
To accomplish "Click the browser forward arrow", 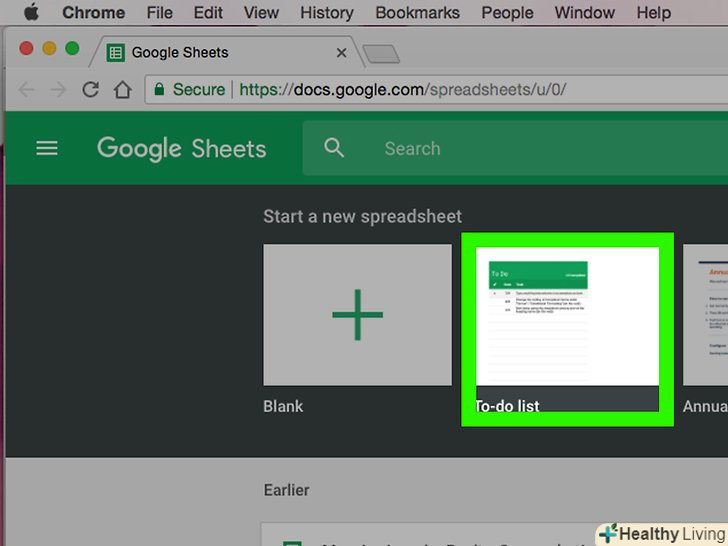I will (58, 90).
